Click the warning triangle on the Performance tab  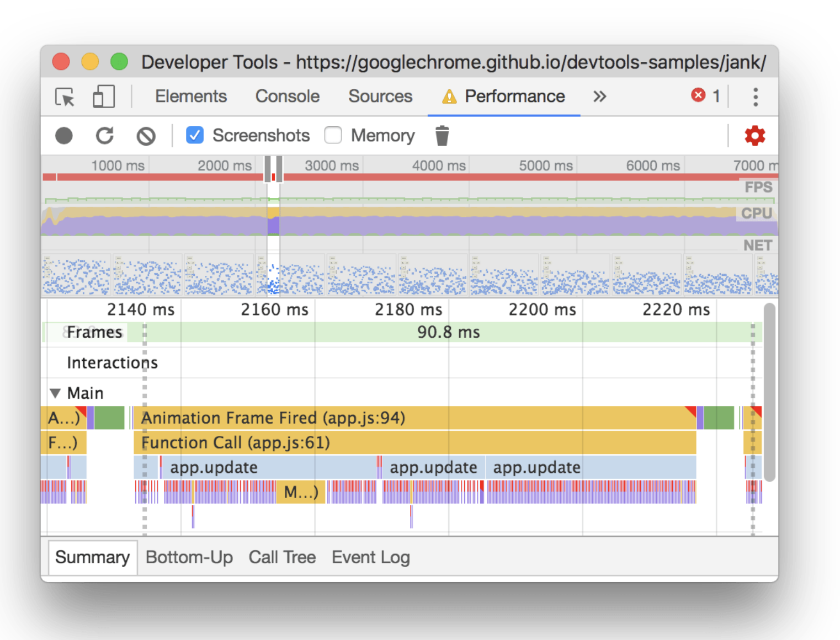pyautogui.click(x=449, y=97)
